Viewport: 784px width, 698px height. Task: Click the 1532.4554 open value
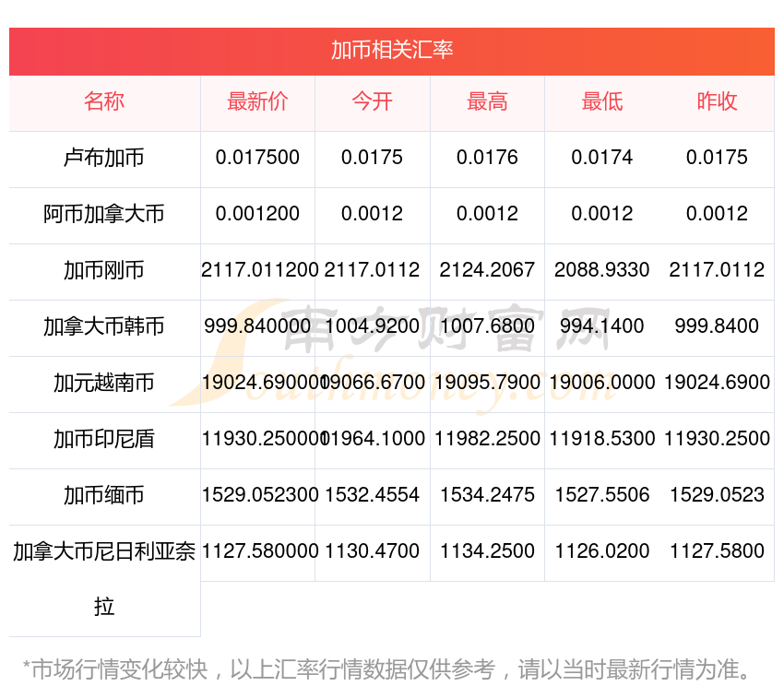[x=372, y=495]
